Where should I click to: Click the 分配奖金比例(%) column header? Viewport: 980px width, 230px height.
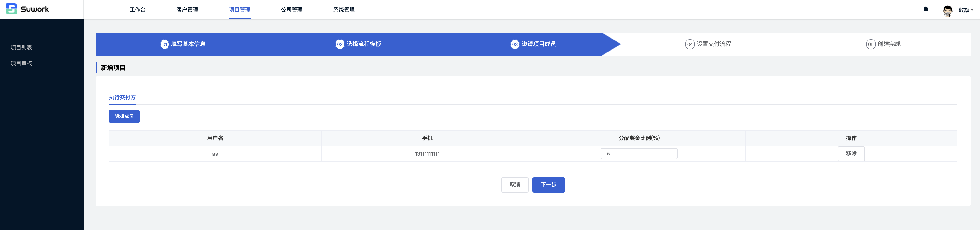click(x=639, y=138)
